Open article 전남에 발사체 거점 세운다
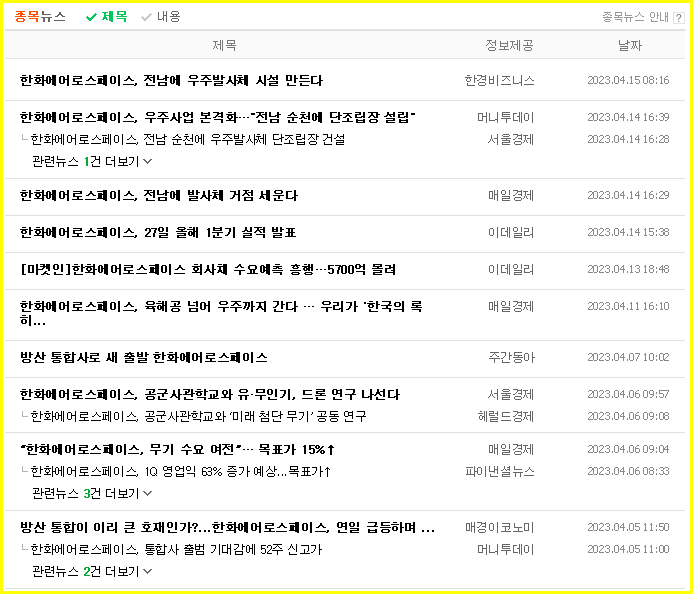Screen dimensions: 693x594 coord(159,195)
